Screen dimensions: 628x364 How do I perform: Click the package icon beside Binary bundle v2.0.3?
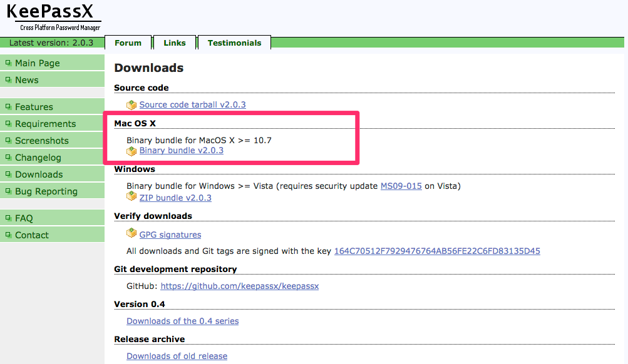coord(131,151)
